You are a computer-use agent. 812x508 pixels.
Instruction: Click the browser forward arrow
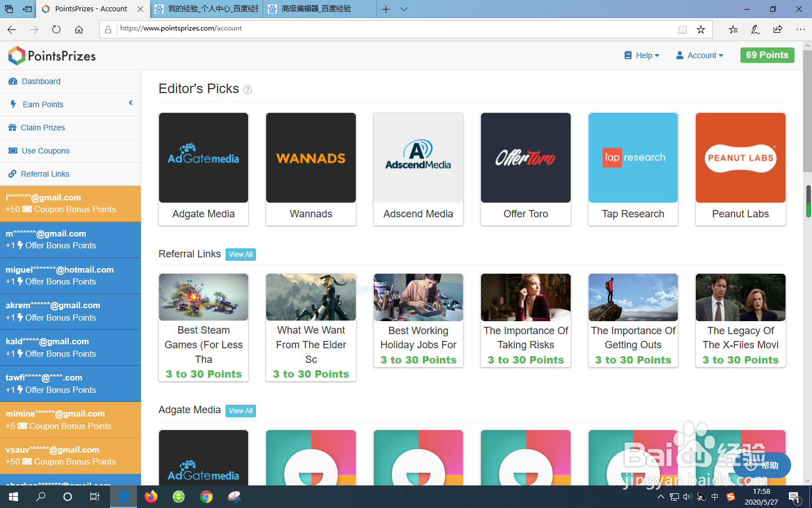tap(34, 29)
